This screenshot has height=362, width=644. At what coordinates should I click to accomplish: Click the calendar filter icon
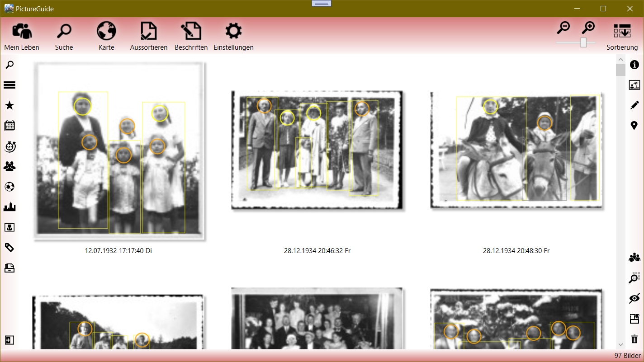(9, 126)
